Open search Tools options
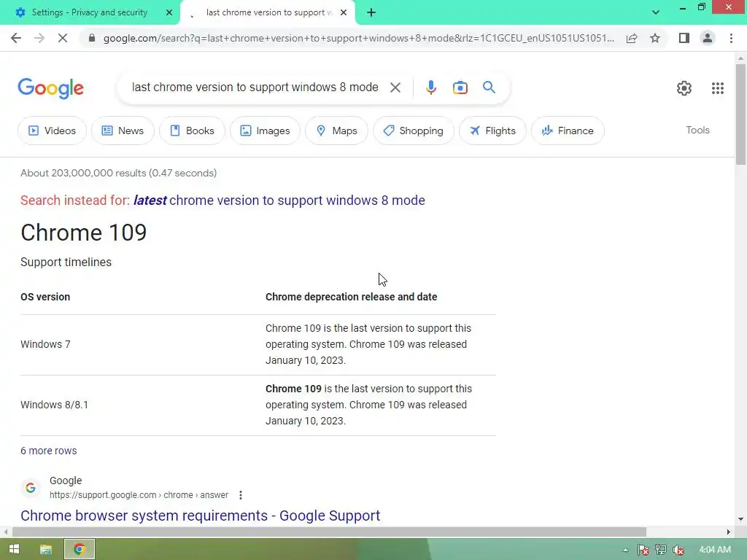 [x=697, y=130]
